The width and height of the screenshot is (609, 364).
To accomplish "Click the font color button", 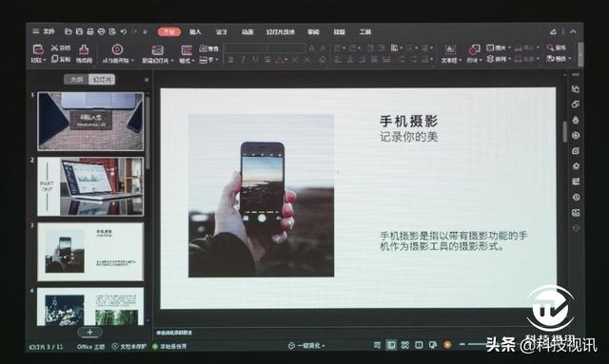I will 279,59.
